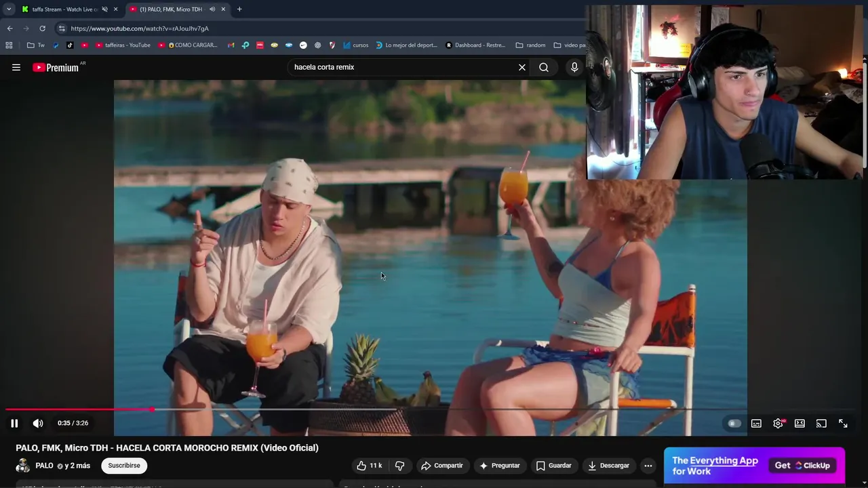Open the Tw bookmarks folder
Screen dimensions: 868x488
coord(36,45)
